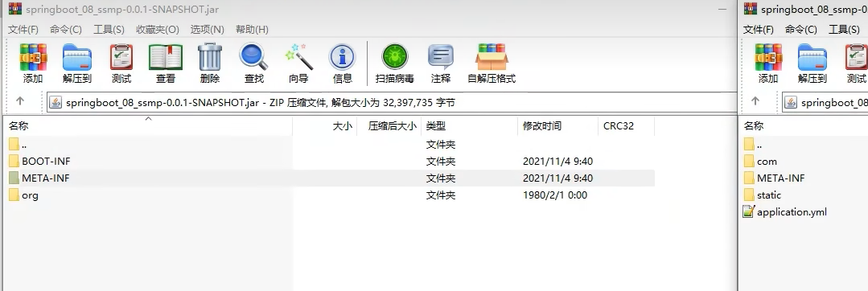Minimize the left WinRAR window
This screenshot has width=868, height=291.
[722, 9]
